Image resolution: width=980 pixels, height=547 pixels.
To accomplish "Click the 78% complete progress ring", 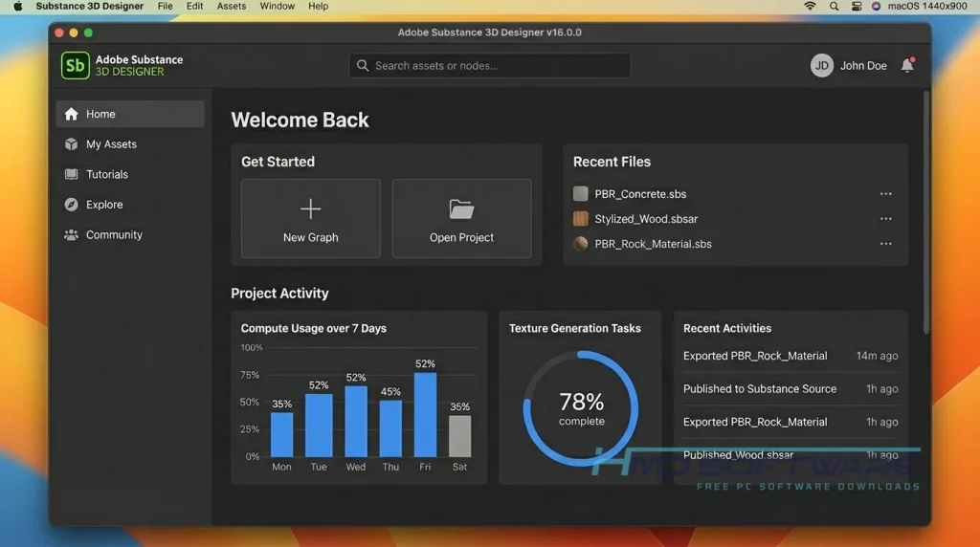I will [x=581, y=408].
